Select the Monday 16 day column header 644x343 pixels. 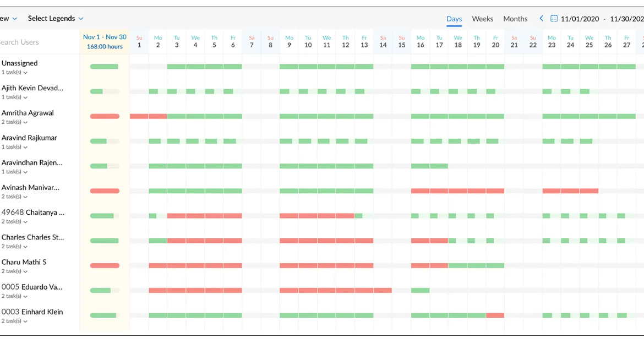point(421,42)
